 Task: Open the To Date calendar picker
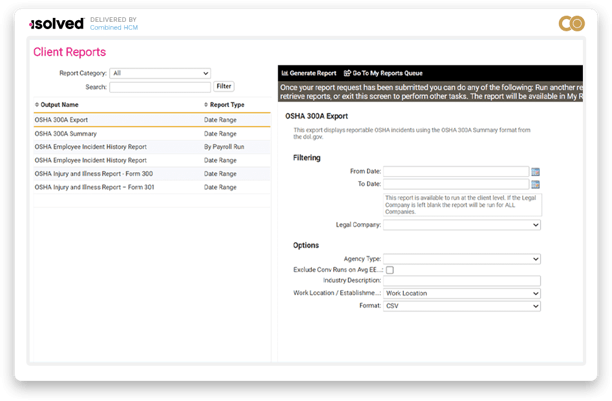point(535,184)
